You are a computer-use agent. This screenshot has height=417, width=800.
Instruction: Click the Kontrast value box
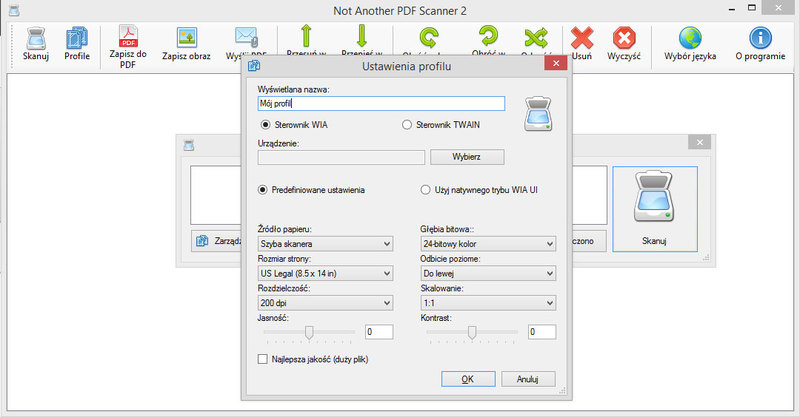click(x=542, y=332)
